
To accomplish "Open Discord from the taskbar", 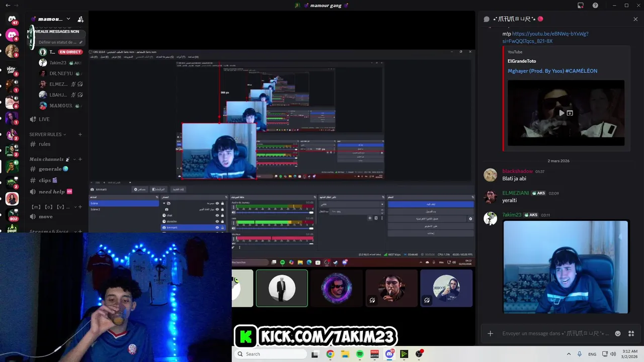I will coord(389,354).
